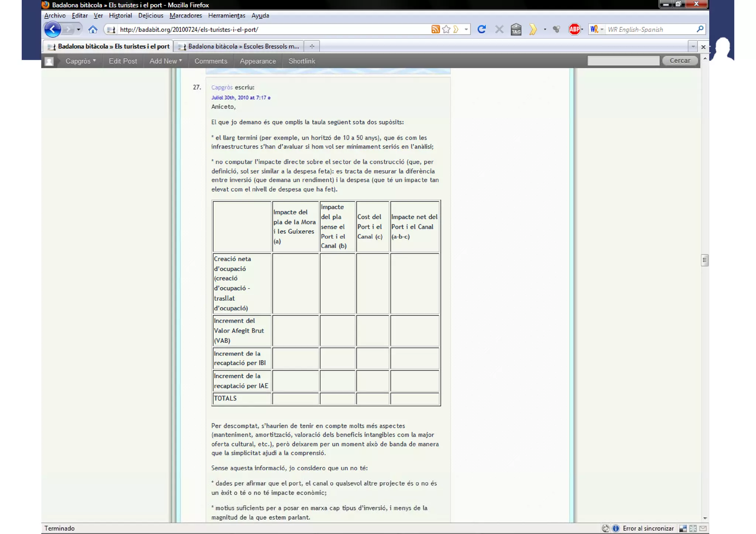
Task: Click the scrollbar up arrow
Action: (705, 59)
